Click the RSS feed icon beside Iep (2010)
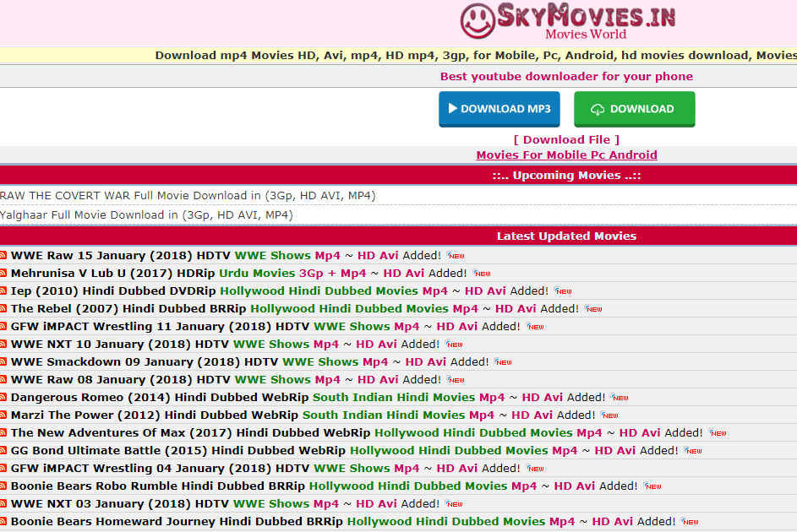797x532 pixels. tap(3, 290)
